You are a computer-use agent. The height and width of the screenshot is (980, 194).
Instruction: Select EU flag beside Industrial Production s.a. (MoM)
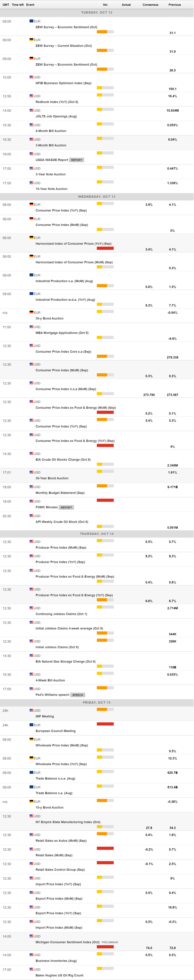click(x=31, y=275)
